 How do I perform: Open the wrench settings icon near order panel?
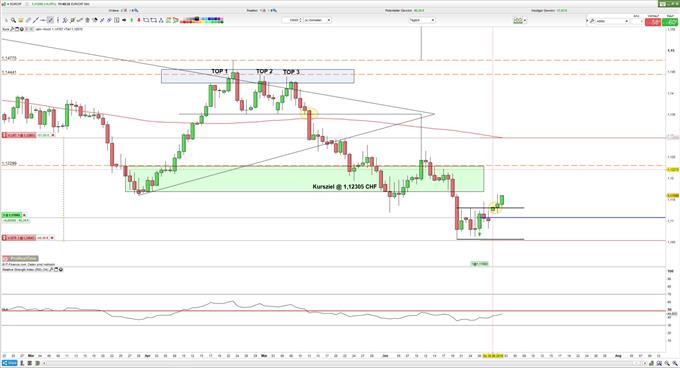click(591, 21)
